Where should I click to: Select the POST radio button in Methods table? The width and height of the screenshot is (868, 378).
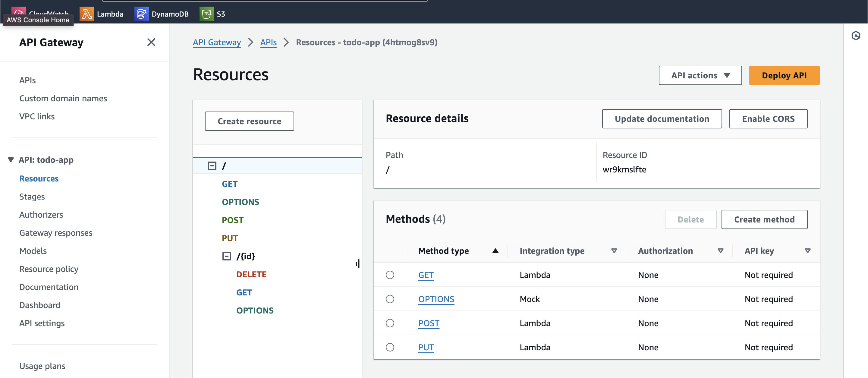coord(390,323)
